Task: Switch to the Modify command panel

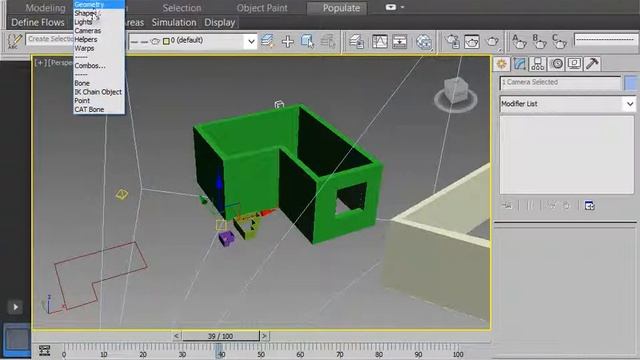Action: [x=520, y=64]
